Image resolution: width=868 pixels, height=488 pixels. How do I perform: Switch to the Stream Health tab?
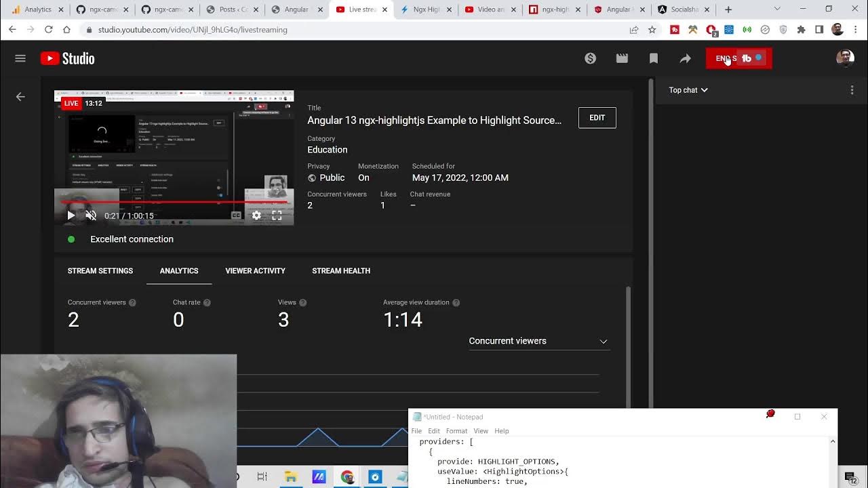(340, 270)
